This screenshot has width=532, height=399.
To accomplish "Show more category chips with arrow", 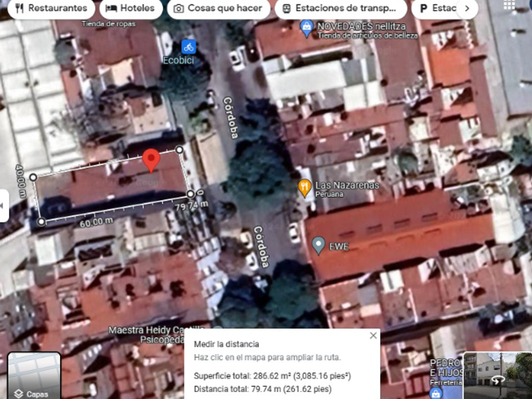I will (x=467, y=8).
